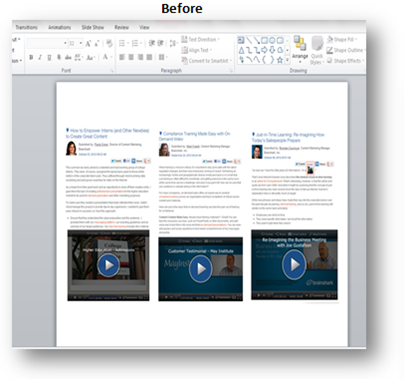Play the Higher Education Admissions video
404x379 pixels.
[108, 265]
